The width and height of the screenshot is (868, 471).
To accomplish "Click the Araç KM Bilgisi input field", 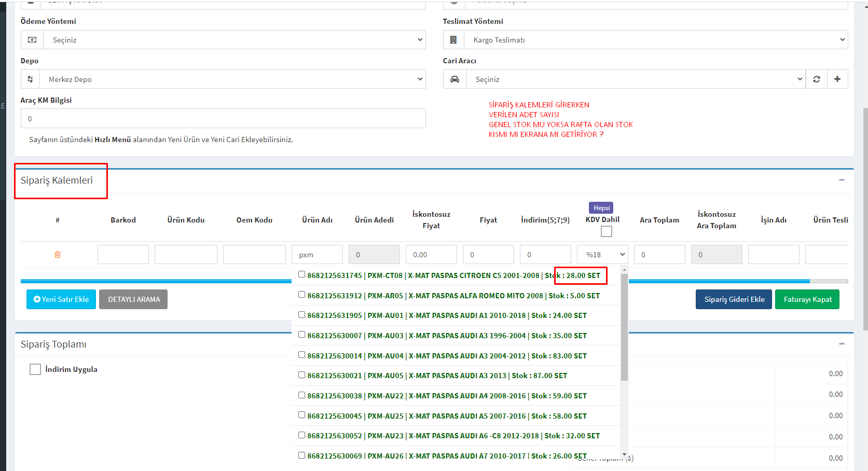I will point(223,119).
